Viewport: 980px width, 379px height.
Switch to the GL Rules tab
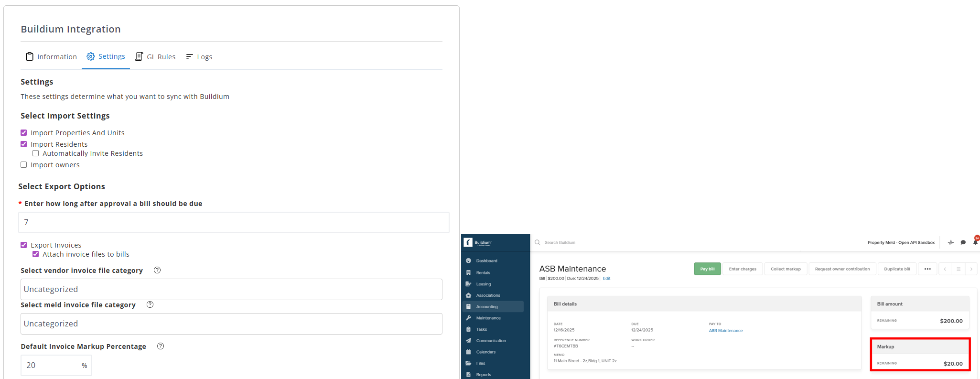click(155, 57)
